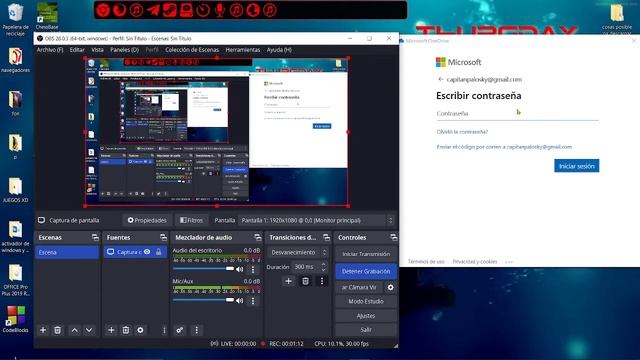Delete the selected source in Fuentes
This screenshot has height=360, width=640.
pos(126,330)
